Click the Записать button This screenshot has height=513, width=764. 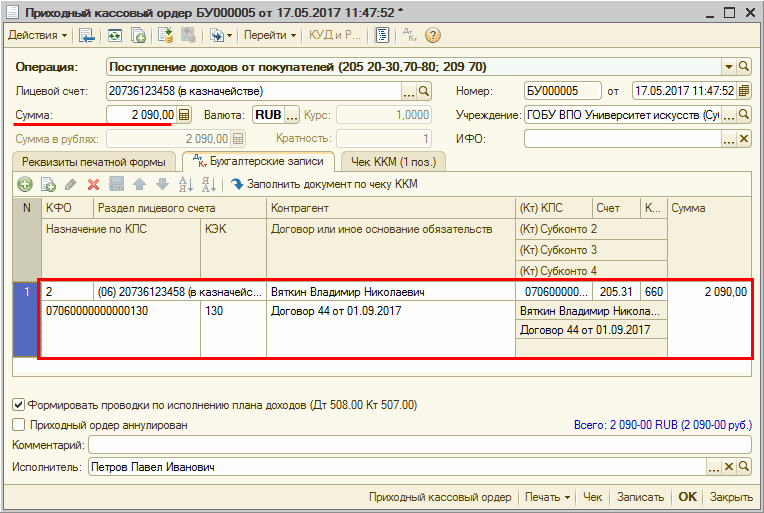click(x=640, y=497)
